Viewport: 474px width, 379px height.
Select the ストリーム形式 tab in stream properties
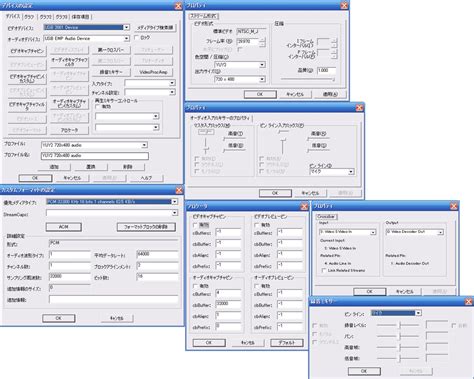[204, 16]
